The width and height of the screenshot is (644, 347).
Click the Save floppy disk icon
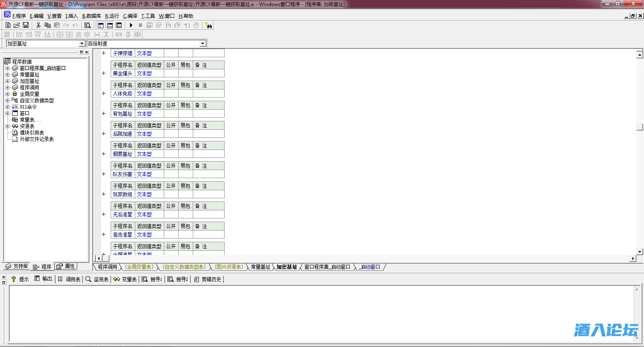pyautogui.click(x=26, y=25)
